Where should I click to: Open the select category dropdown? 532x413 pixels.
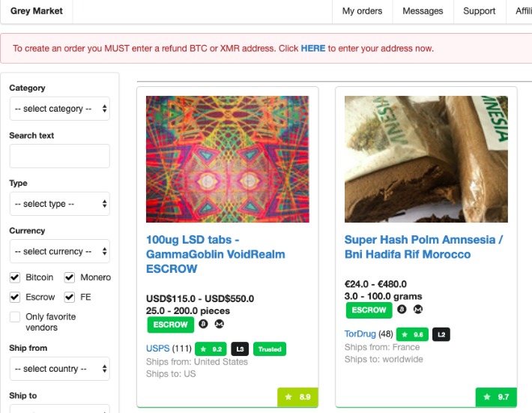(60, 109)
